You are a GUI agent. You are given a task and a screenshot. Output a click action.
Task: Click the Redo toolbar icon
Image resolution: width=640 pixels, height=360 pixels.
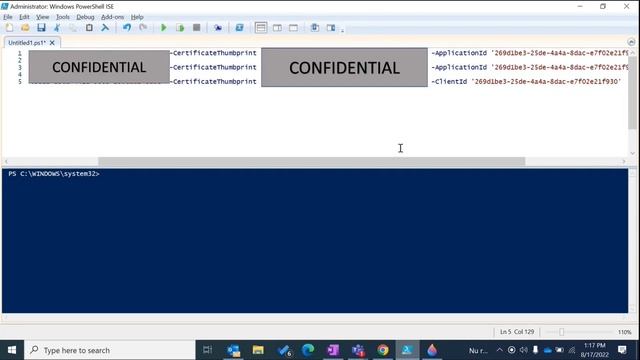pos(143,28)
